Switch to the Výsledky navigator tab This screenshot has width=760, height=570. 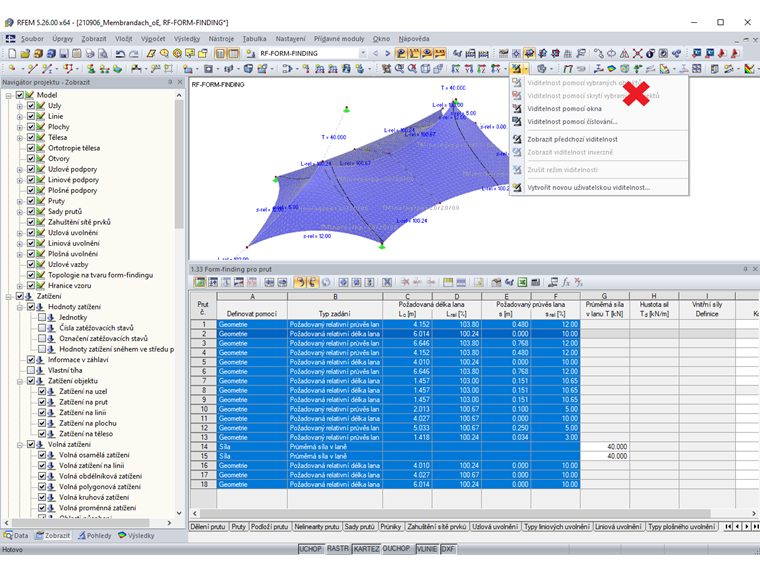tap(136, 536)
